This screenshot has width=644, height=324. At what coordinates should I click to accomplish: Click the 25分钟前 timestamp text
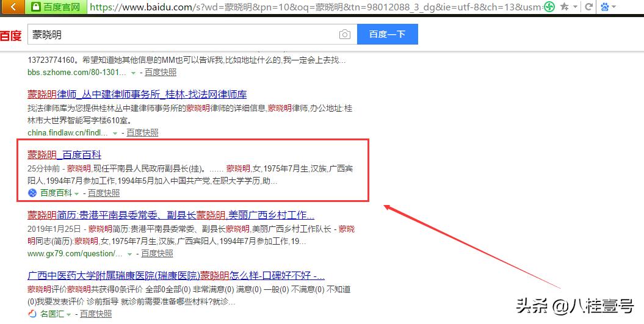43,169
